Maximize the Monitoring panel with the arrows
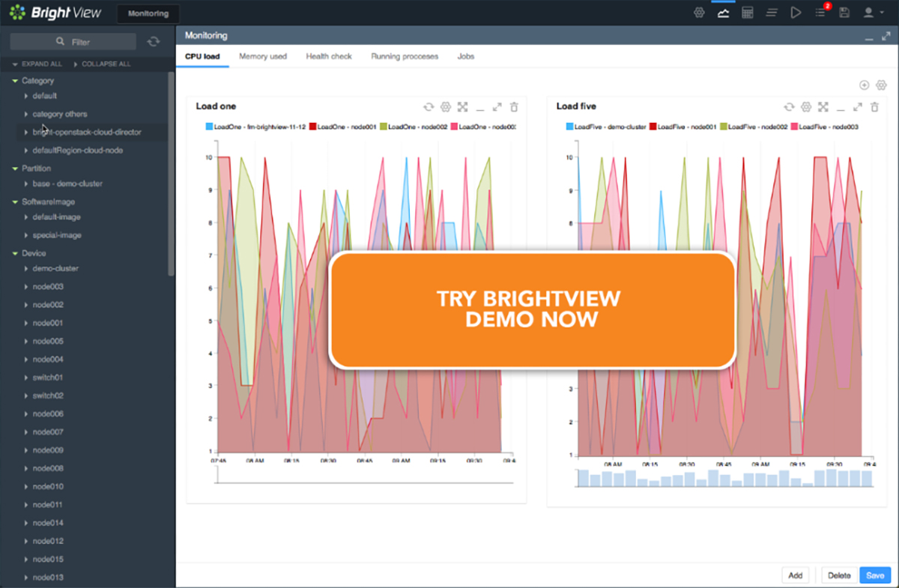899x588 pixels. [885, 36]
